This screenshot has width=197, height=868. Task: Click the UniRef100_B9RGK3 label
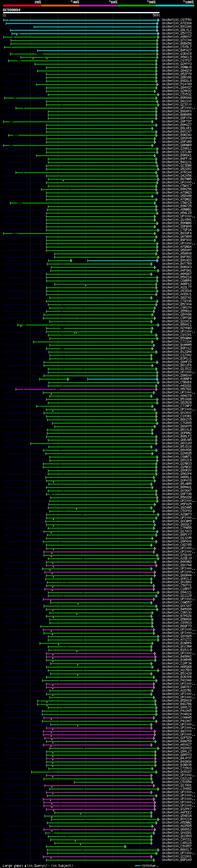[x=176, y=267]
